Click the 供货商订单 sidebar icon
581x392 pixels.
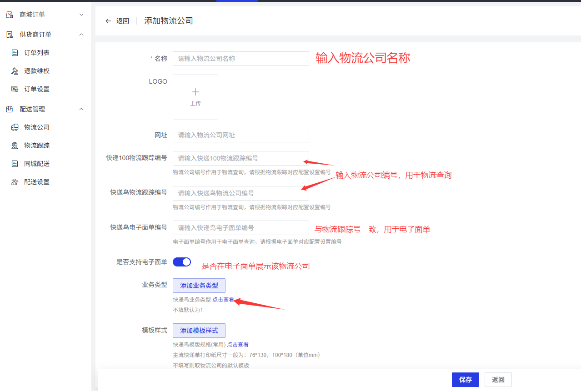pyautogui.click(x=9, y=35)
